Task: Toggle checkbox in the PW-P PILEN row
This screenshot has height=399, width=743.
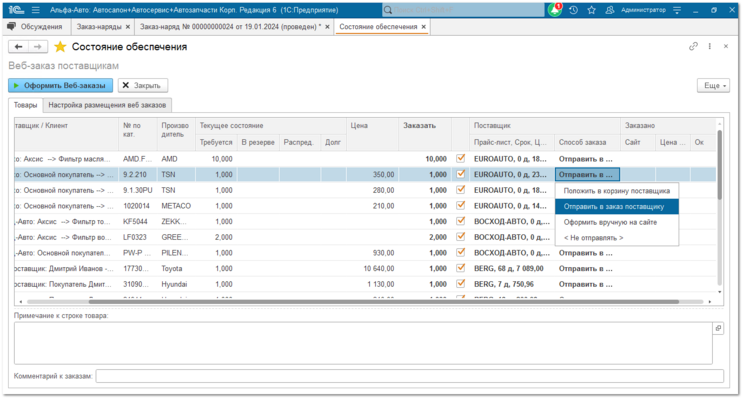Action: coord(460,252)
